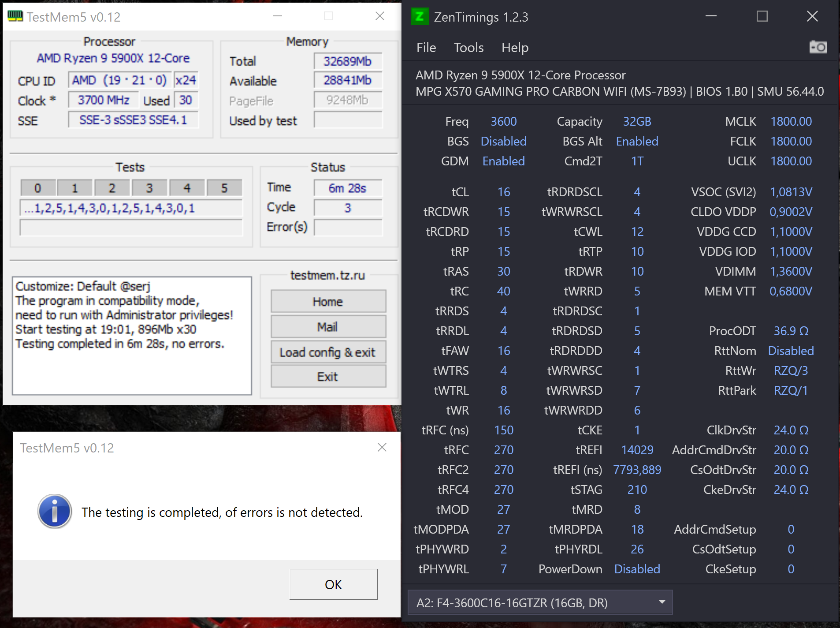Click the testing log text box
This screenshot has height=628, width=840.
click(x=132, y=336)
